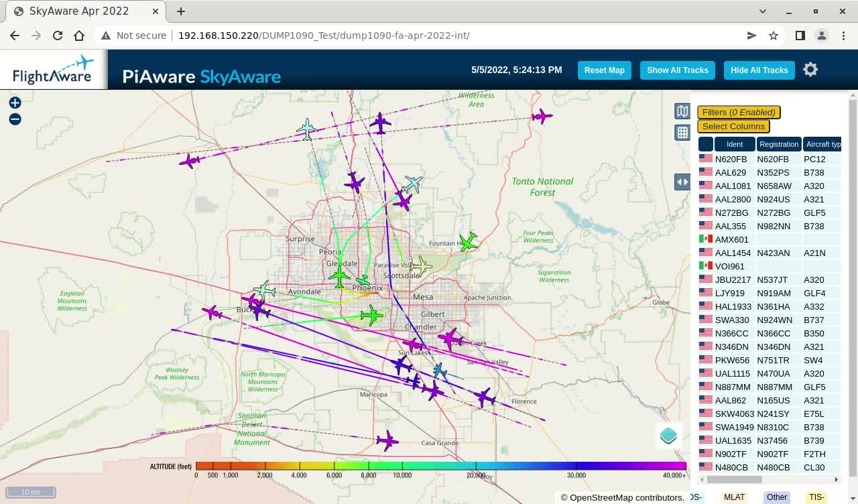Select pale green aircraft near Avondale

tap(265, 290)
